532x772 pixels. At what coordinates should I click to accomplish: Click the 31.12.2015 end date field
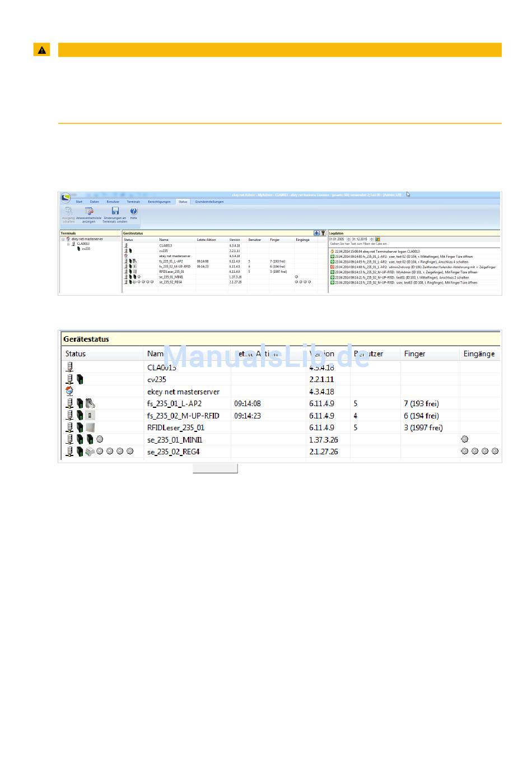pos(360,239)
